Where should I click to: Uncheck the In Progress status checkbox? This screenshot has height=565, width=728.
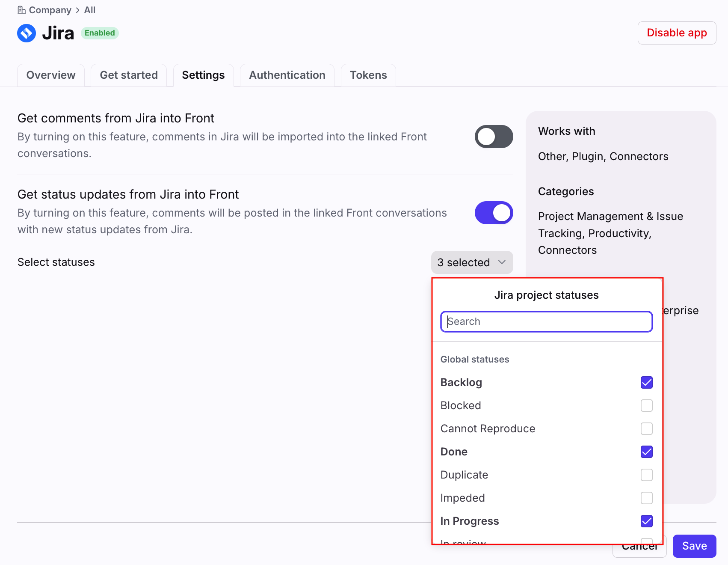tap(646, 521)
